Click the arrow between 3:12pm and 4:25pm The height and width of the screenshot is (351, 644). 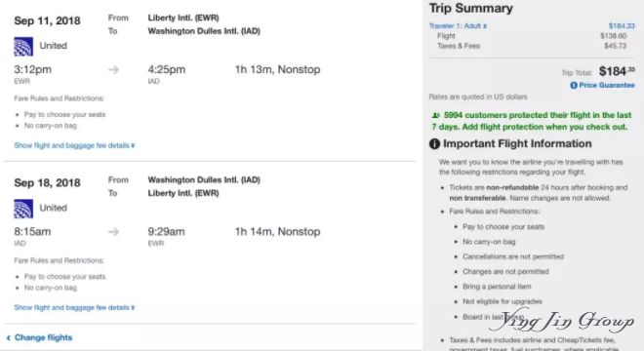coord(114,70)
